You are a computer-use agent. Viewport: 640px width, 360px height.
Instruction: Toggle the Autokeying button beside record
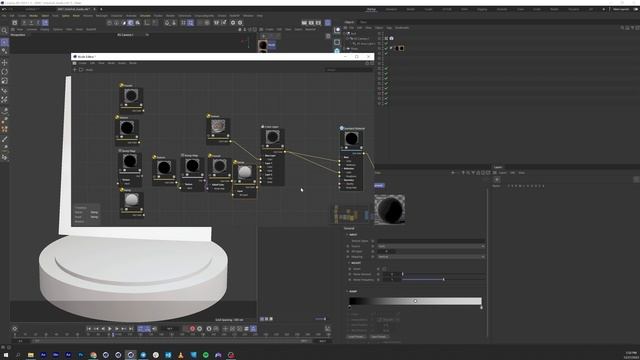(x=200, y=329)
